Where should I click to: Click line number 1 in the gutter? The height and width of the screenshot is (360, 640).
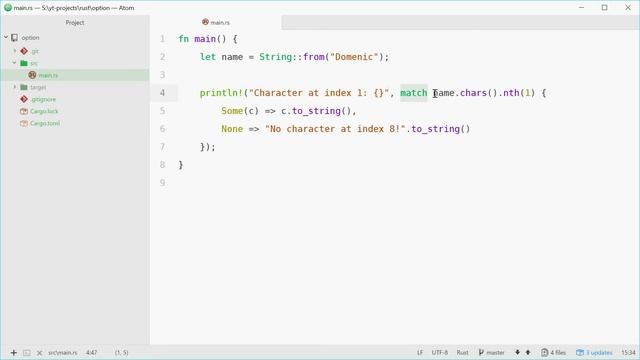pos(162,39)
